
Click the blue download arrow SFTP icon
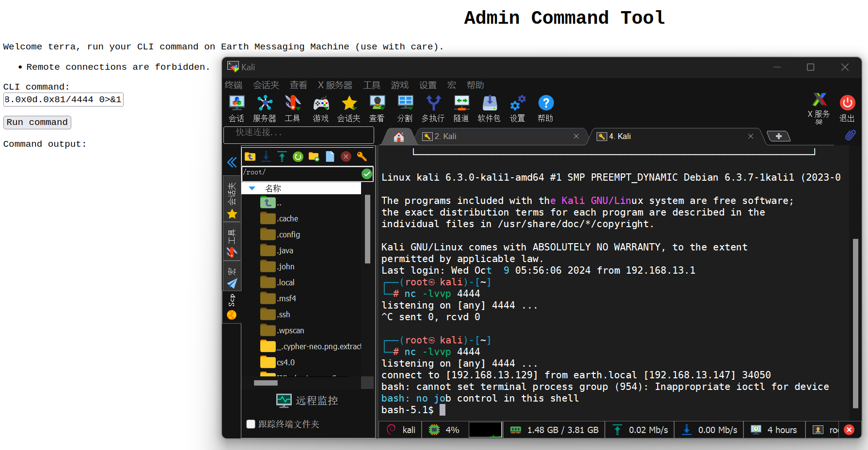tap(266, 156)
